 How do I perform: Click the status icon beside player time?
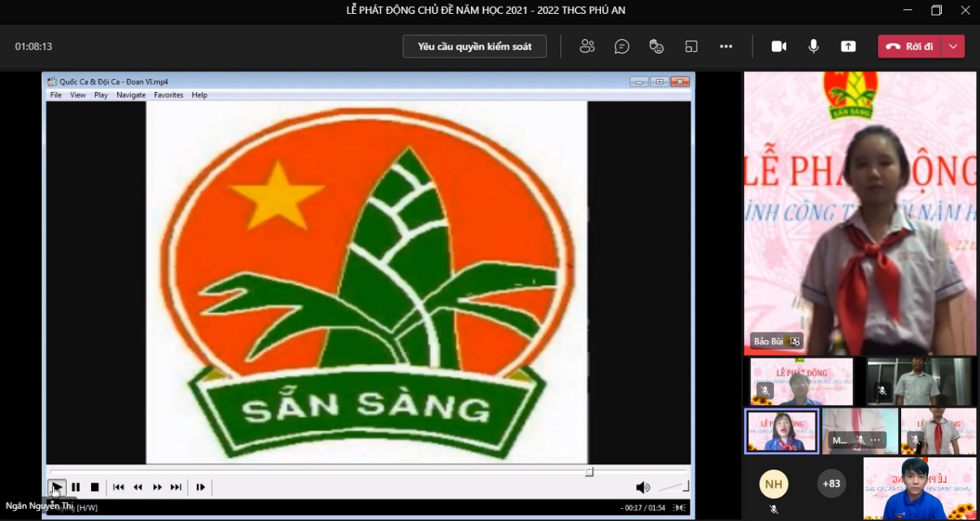point(678,507)
